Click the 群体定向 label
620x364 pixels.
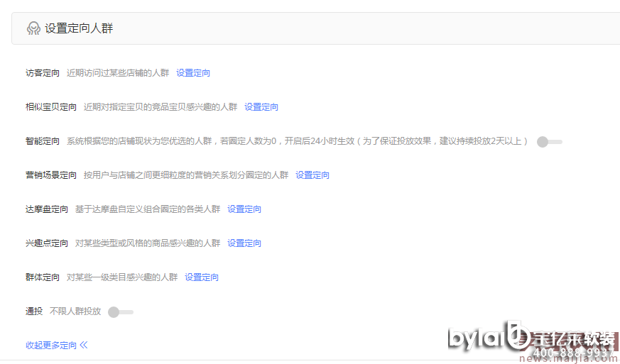point(43,277)
